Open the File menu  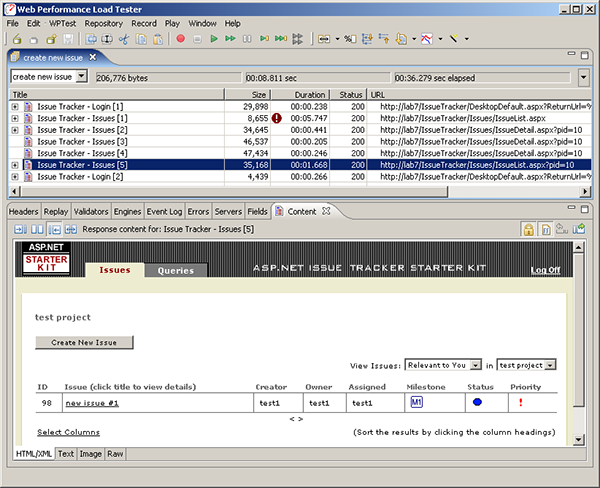(x=13, y=24)
